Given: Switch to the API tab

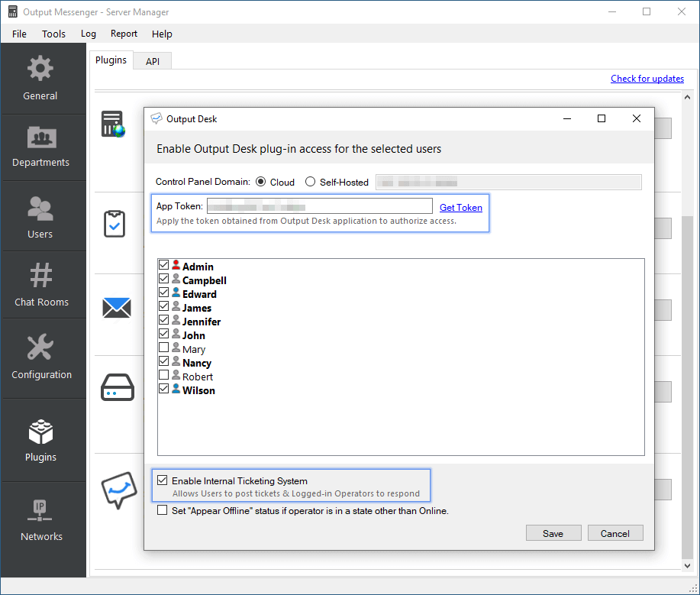Looking at the screenshot, I should pos(153,62).
